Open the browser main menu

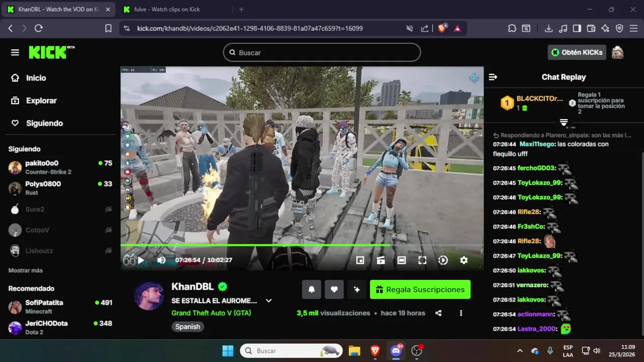[x=633, y=29]
